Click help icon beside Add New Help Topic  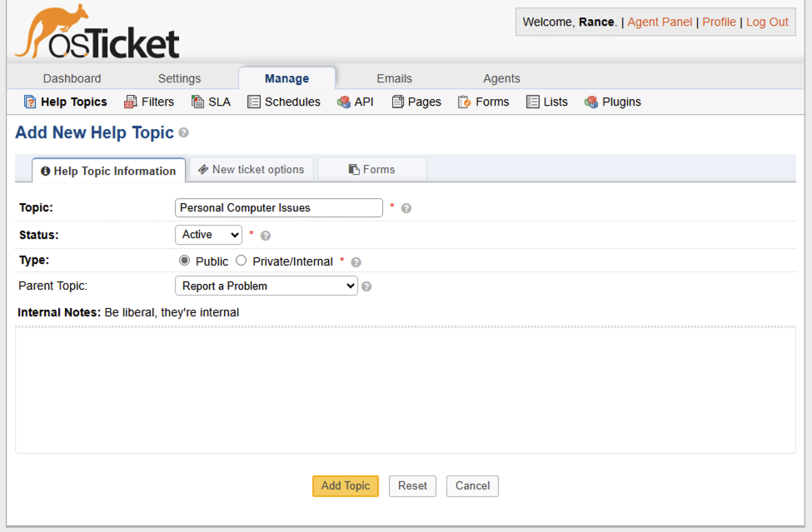[x=183, y=133]
